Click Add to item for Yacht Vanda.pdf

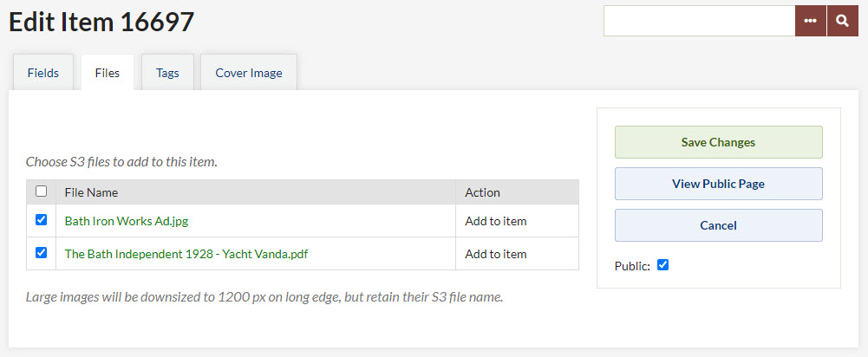[495, 254]
